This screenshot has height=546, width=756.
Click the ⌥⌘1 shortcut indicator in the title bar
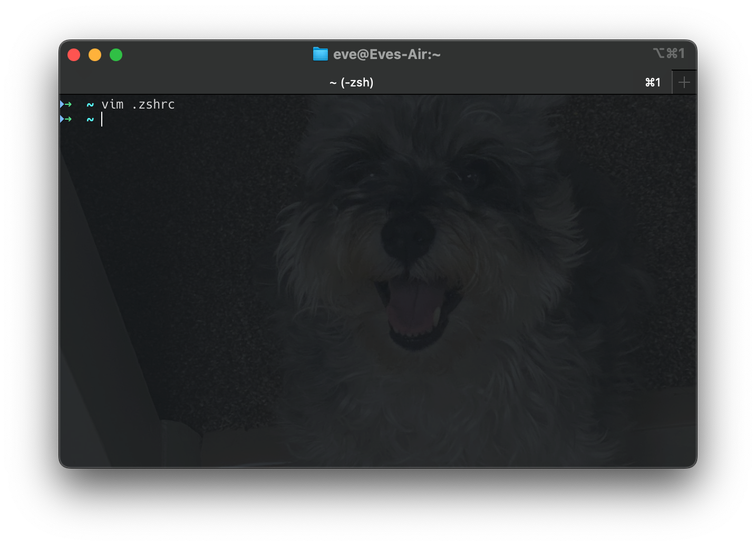670,53
